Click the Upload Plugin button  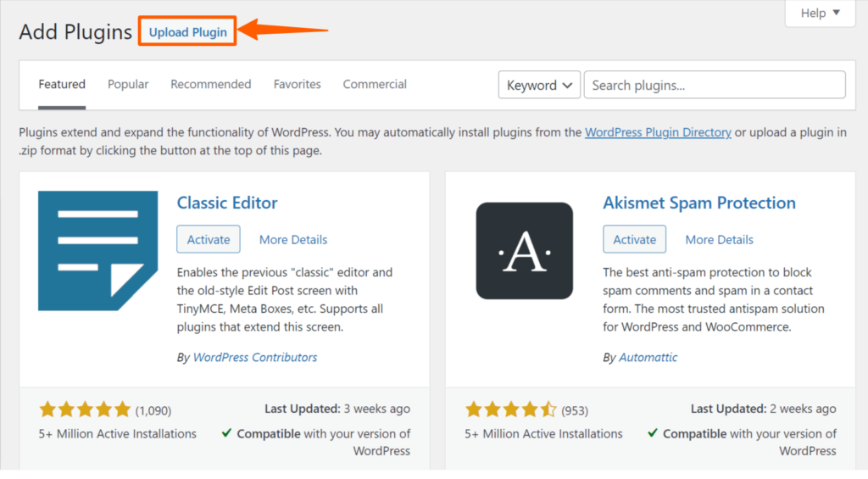pyautogui.click(x=187, y=31)
